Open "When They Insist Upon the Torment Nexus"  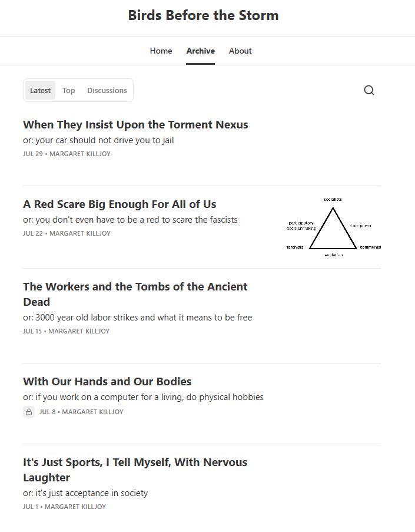[x=135, y=124]
